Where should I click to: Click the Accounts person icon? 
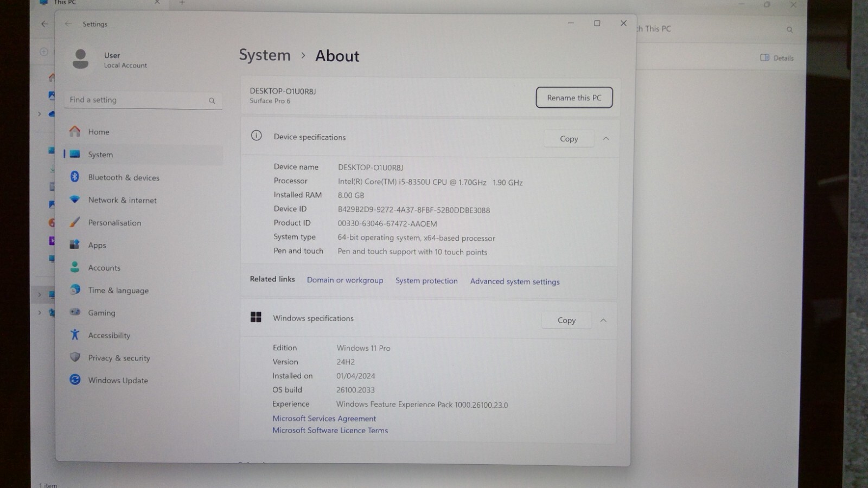pyautogui.click(x=75, y=267)
